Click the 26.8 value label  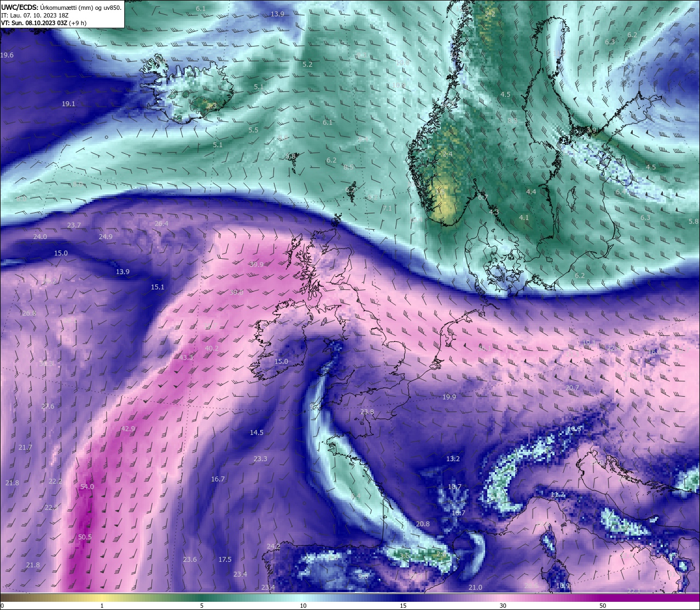pyautogui.click(x=29, y=313)
